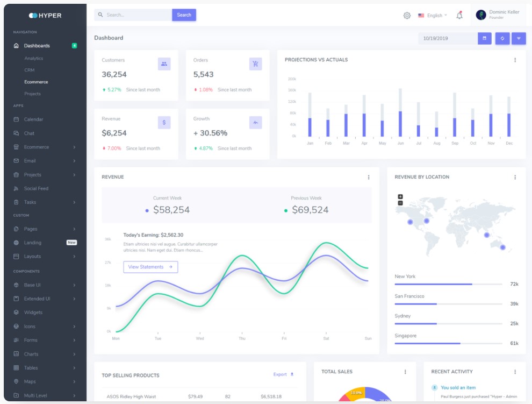The width and height of the screenshot is (532, 404).
Task: Open the Recent Activity options menu
Action: (515, 372)
